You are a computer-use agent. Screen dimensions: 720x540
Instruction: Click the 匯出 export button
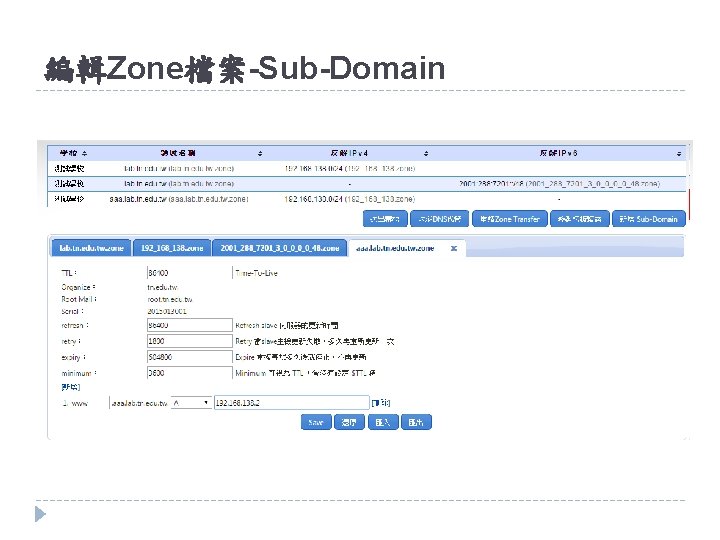[416, 422]
